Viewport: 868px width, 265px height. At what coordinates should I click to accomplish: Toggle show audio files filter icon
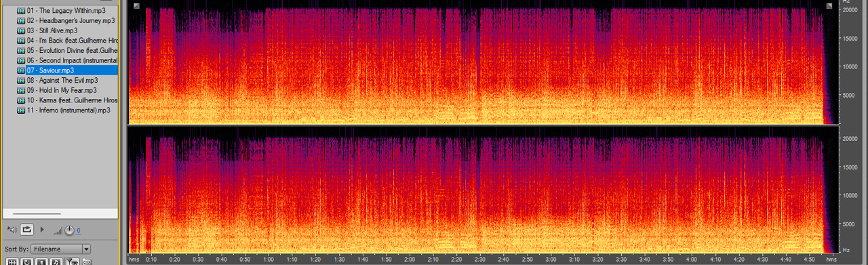[x=12, y=261]
